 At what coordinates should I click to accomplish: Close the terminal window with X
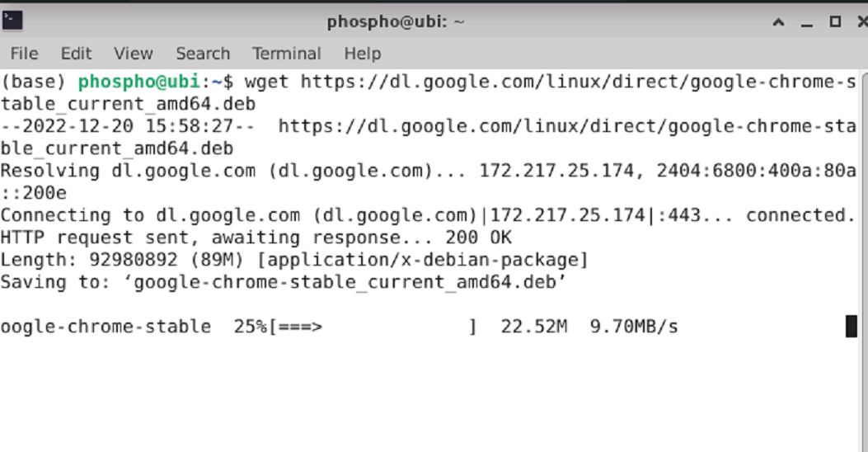point(862,21)
